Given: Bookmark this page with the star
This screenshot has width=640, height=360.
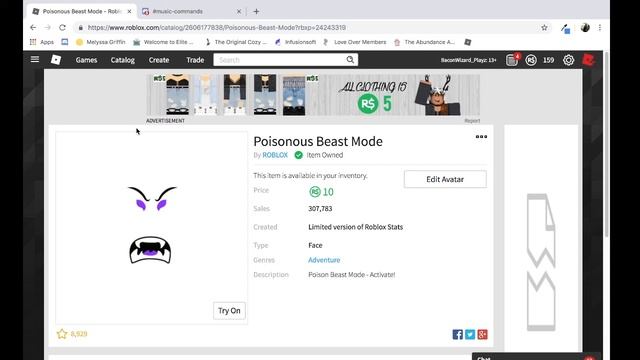Looking at the screenshot, I should click(544, 28).
